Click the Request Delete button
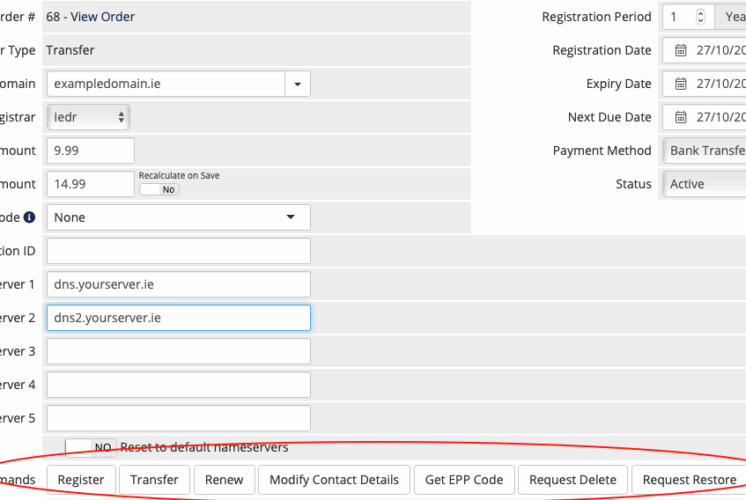This screenshot has height=500, width=746. [x=573, y=480]
